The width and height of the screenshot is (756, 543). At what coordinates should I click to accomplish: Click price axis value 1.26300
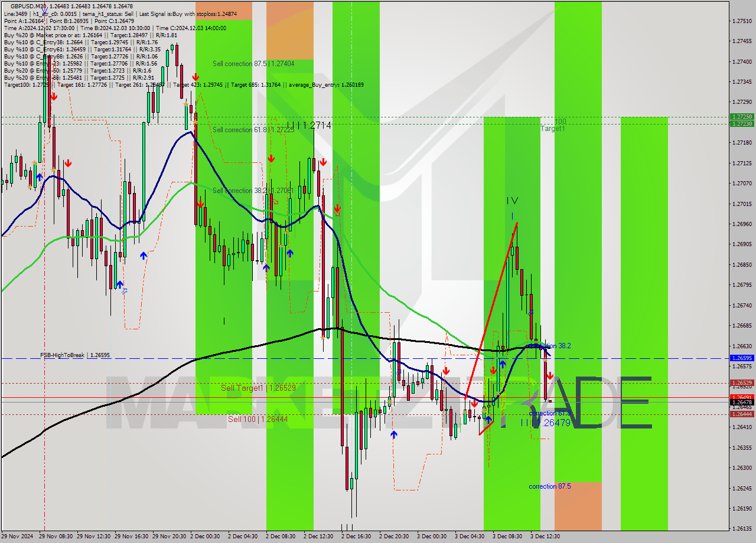pos(741,467)
